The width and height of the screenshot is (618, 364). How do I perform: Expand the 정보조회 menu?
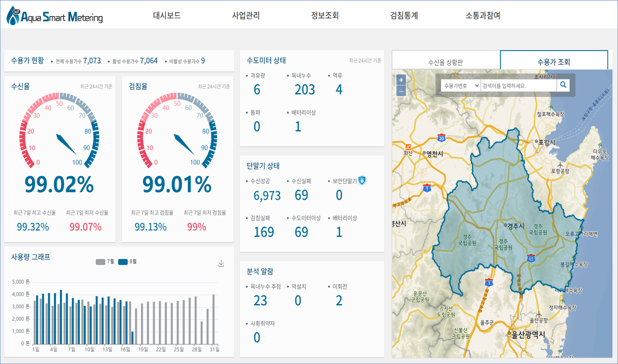(325, 15)
